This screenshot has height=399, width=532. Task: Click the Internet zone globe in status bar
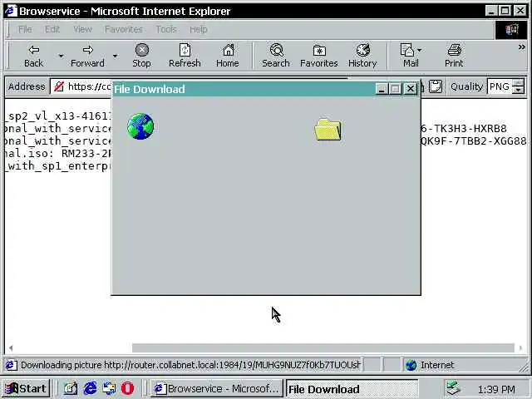coord(411,366)
